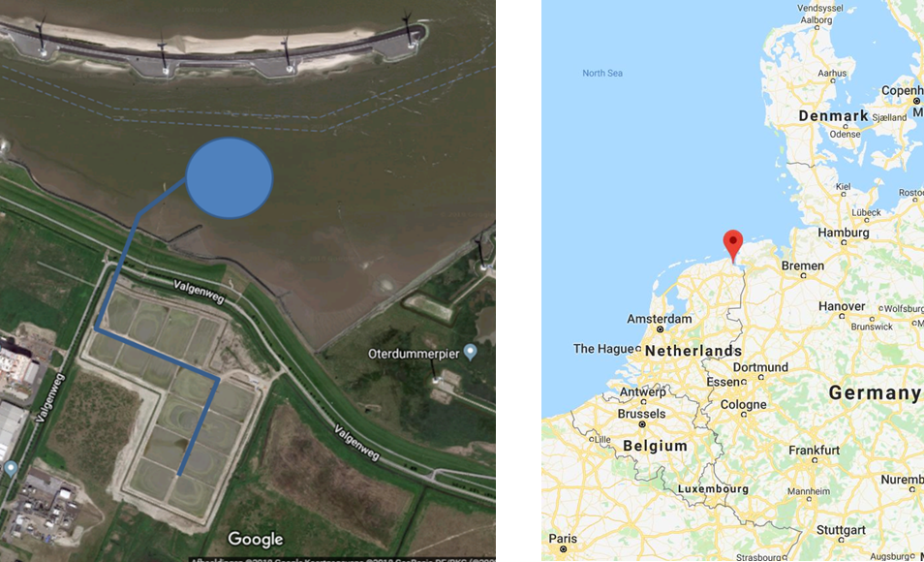Select the Bremen city label

click(803, 265)
